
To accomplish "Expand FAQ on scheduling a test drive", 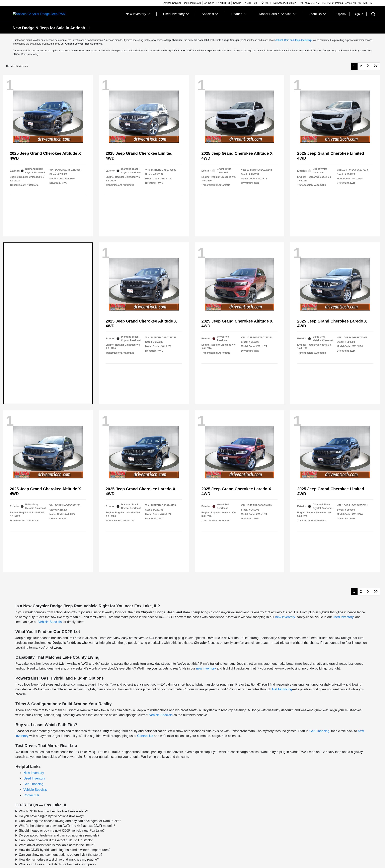I will (57, 859).
